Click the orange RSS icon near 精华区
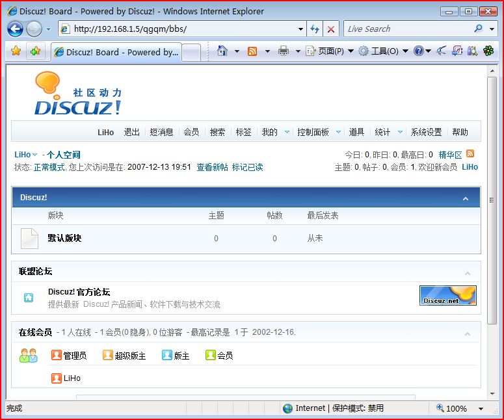This screenshot has height=420, width=504. point(470,153)
